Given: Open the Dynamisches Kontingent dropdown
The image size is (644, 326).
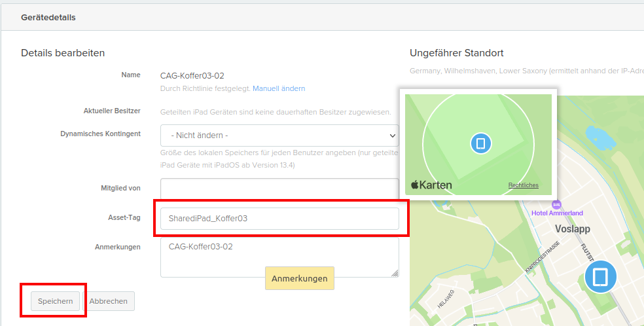Looking at the screenshot, I should (x=279, y=136).
